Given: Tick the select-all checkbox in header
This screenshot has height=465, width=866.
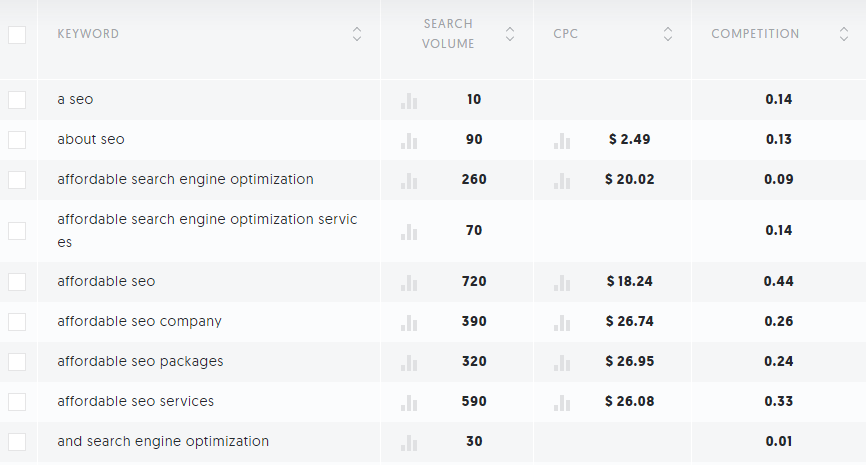Looking at the screenshot, I should (x=17, y=35).
